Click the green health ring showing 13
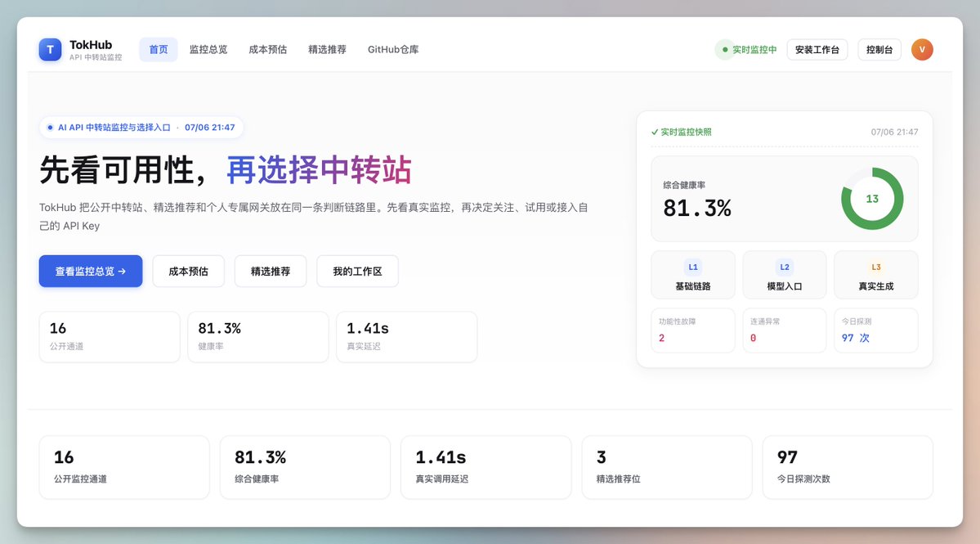The image size is (980, 544). pyautogui.click(x=872, y=199)
